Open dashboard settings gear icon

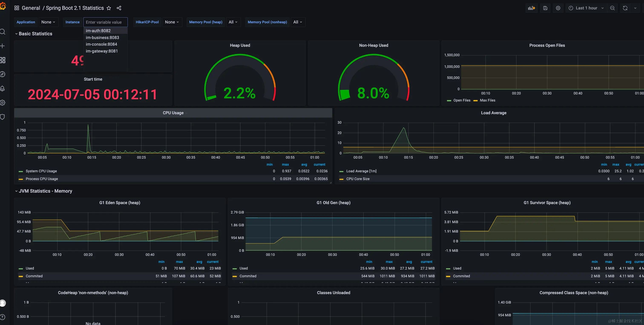(x=558, y=8)
